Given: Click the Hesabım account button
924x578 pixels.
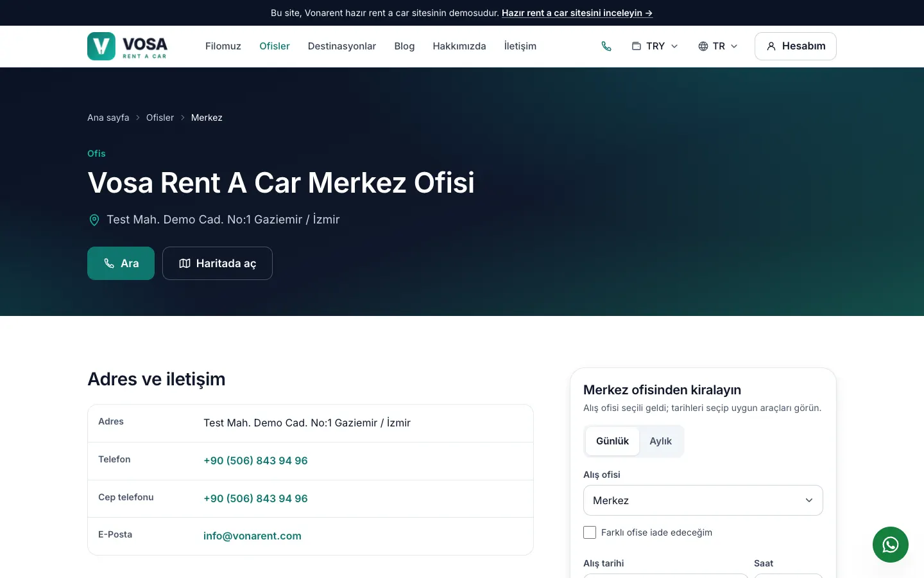Looking at the screenshot, I should [x=796, y=46].
